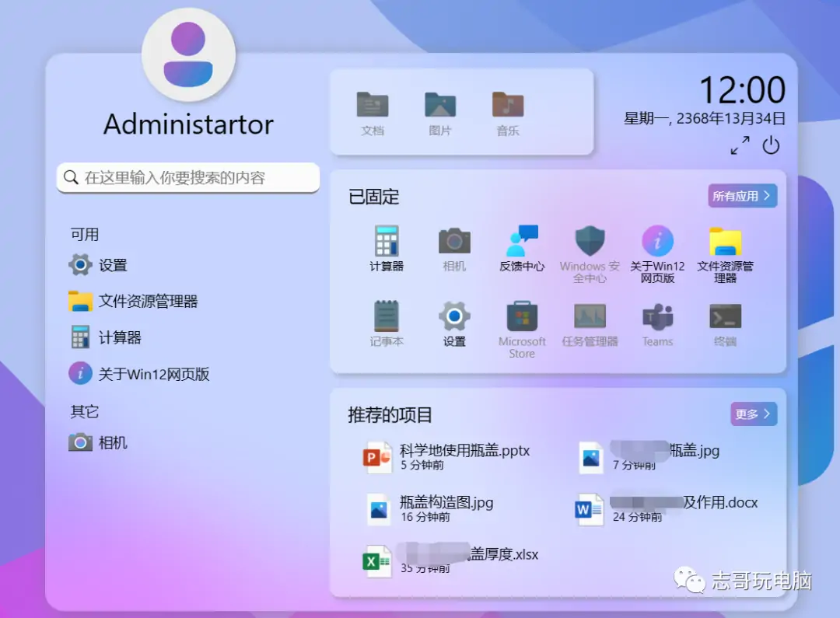The width and height of the screenshot is (840, 618).
Task: Launch the Teams pinned app
Action: tap(657, 318)
